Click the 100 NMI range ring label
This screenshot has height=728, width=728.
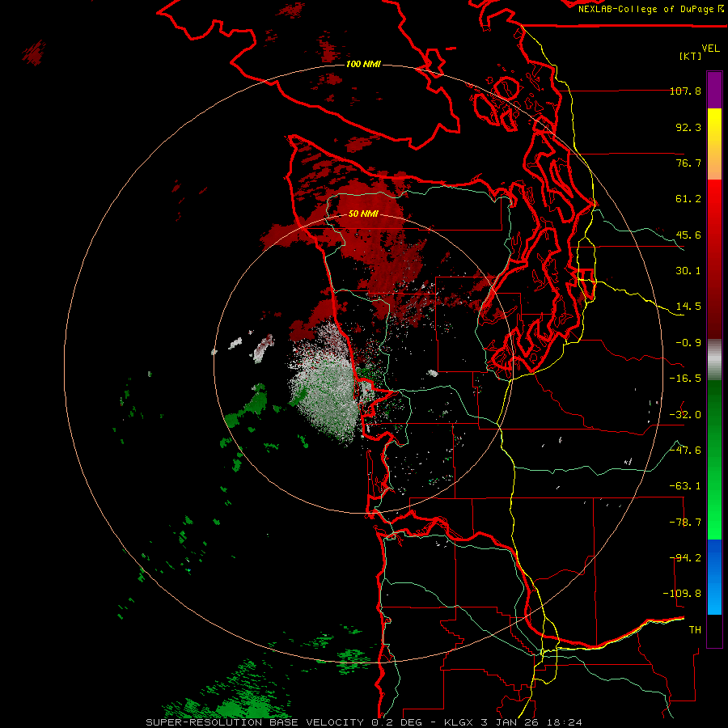[x=363, y=64]
